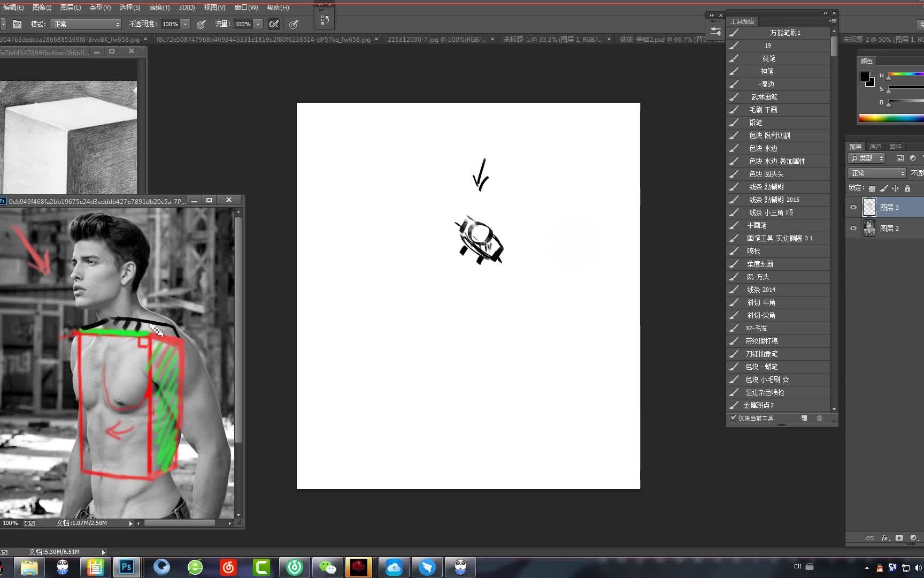Collapse the tool presets panel arrows
Image resolution: width=924 pixels, height=578 pixels.
[x=825, y=13]
